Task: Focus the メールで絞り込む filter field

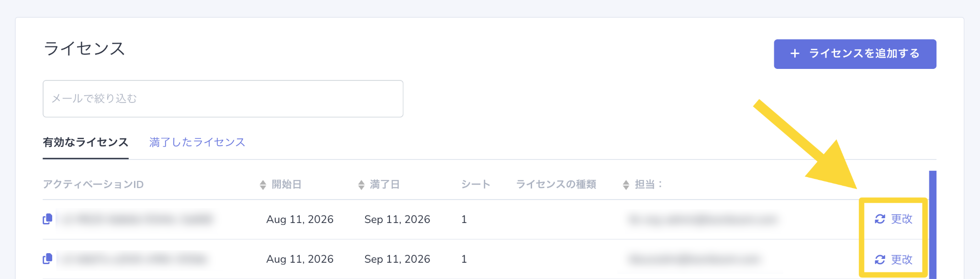Action: (223, 99)
